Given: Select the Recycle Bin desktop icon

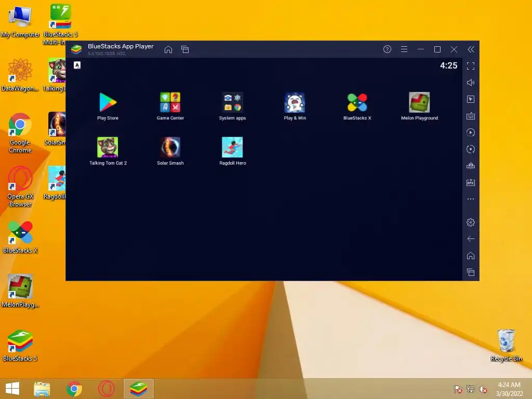Looking at the screenshot, I should 506,345.
